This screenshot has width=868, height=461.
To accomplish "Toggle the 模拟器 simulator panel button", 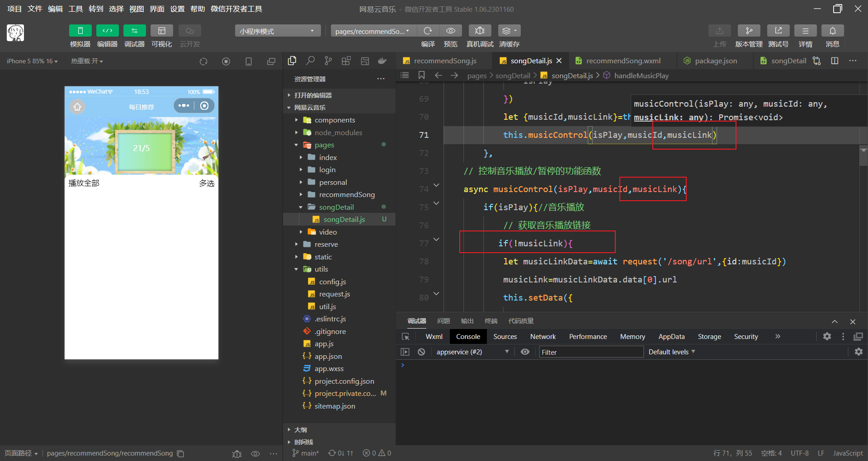I will coord(80,30).
